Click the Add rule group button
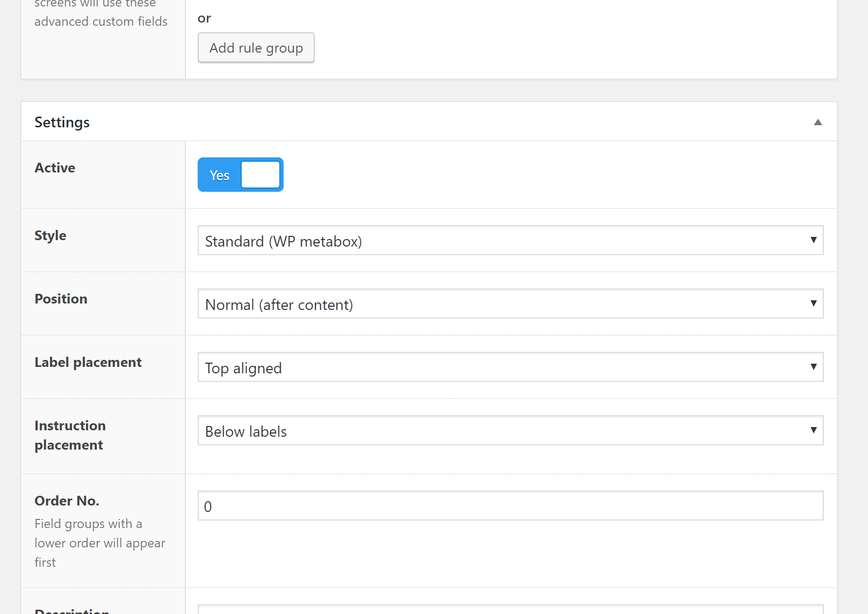This screenshot has height=614, width=868. pyautogui.click(x=256, y=48)
